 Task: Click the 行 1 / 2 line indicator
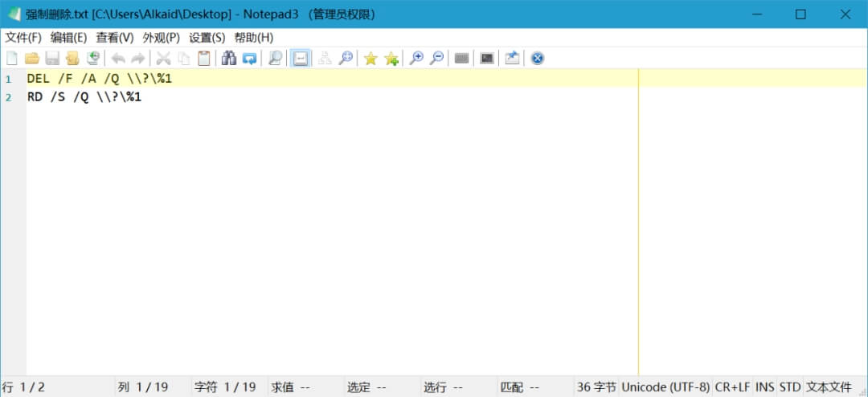click(24, 387)
